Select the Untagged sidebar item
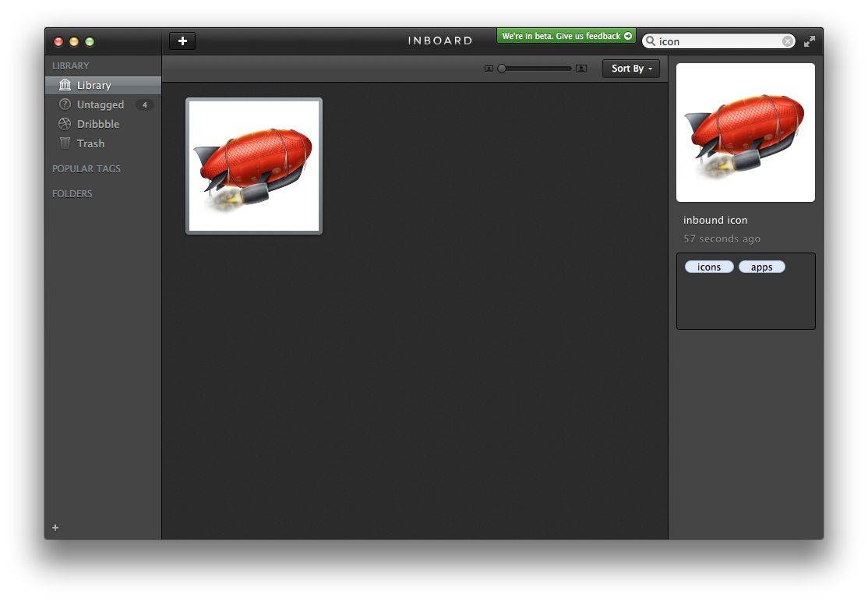Image resolution: width=868 pixels, height=601 pixels. pos(101,104)
